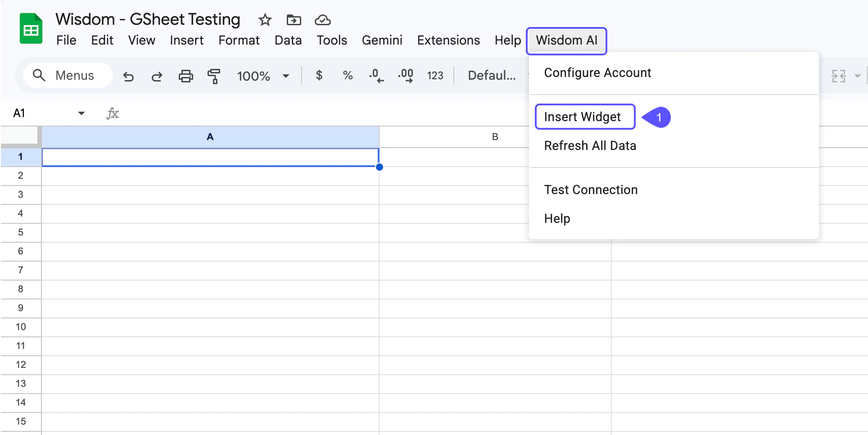Viewport: 868px width, 435px height.
Task: Select row 2 header
Action: click(x=21, y=176)
